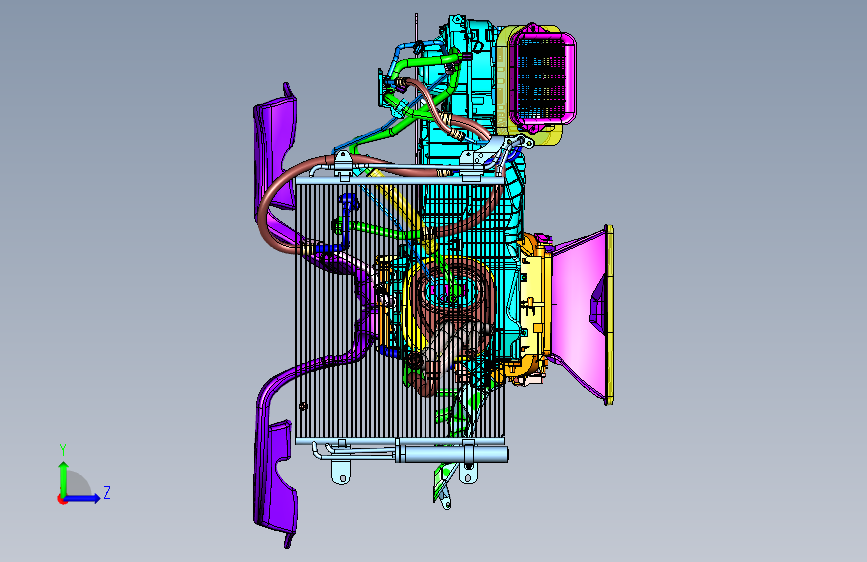The width and height of the screenshot is (867, 562).
Task: Select the magenta air intake grille part
Action: tap(542, 77)
